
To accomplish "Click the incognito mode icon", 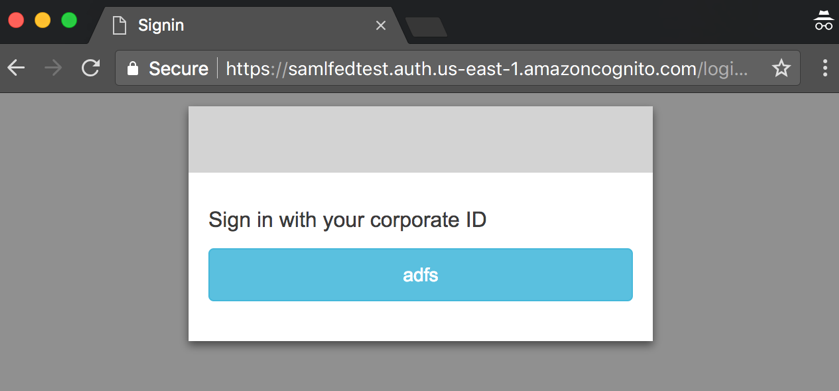I will (823, 21).
